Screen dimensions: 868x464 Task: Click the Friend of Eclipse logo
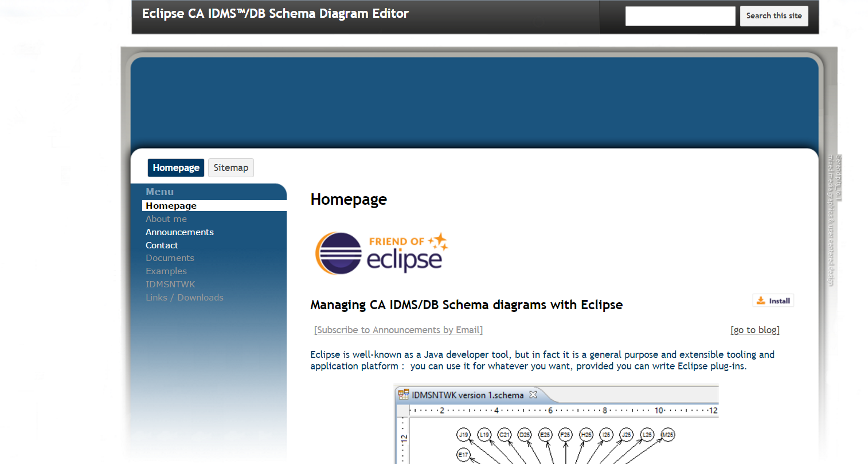click(x=381, y=252)
